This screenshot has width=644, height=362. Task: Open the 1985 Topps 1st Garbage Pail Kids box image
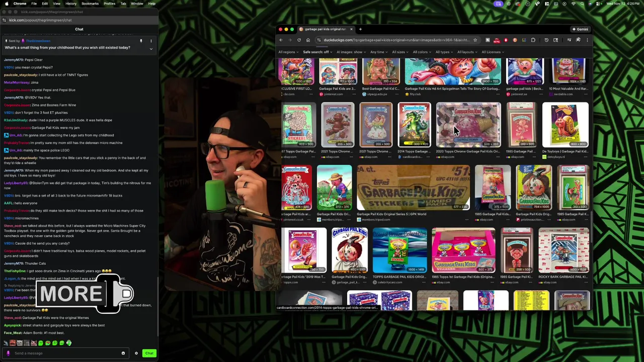pyautogui.click(x=463, y=250)
